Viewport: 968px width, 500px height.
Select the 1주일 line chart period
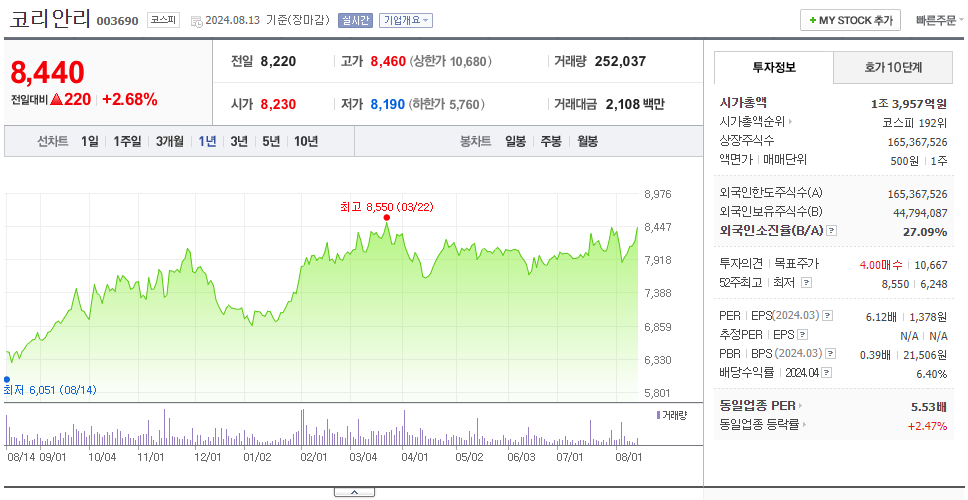point(127,141)
